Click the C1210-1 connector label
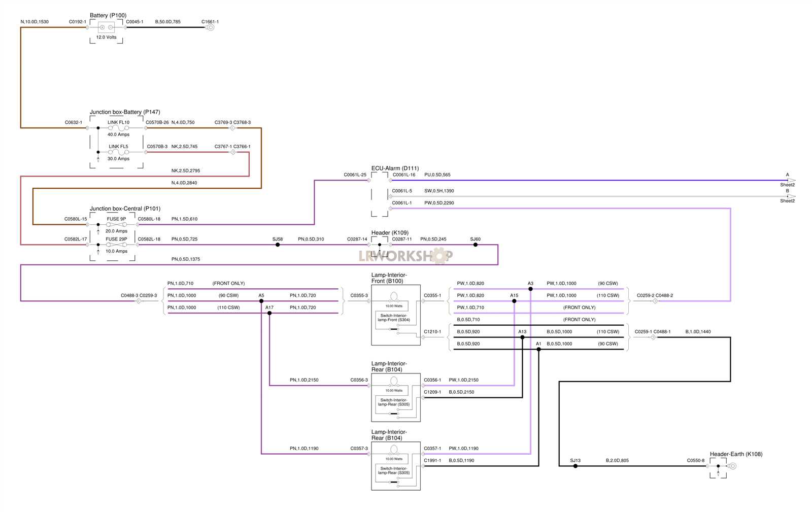The height and width of the screenshot is (512, 812). [432, 332]
